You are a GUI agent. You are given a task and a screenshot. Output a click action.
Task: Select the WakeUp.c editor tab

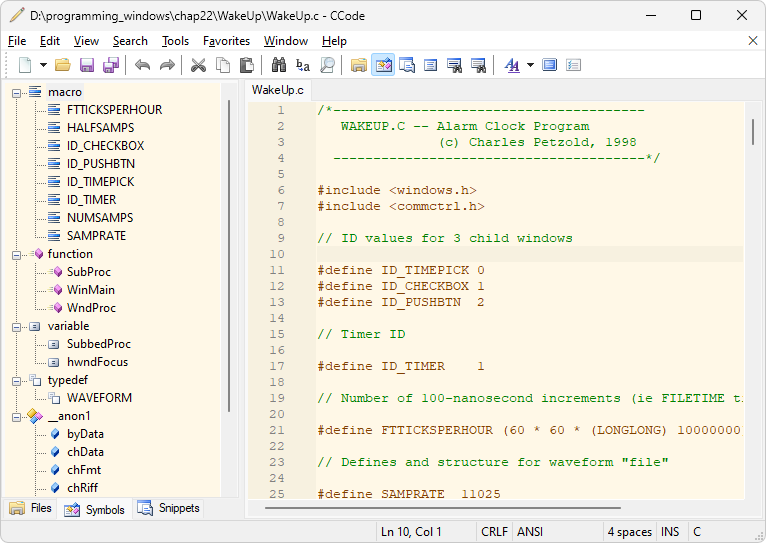(277, 90)
